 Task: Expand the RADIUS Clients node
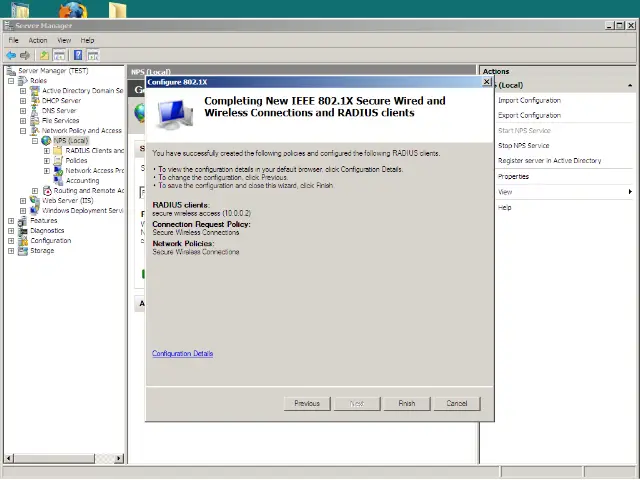pos(47,151)
